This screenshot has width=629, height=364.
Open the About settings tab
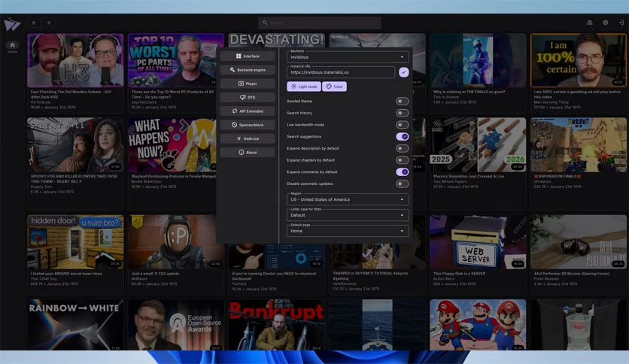(x=248, y=153)
